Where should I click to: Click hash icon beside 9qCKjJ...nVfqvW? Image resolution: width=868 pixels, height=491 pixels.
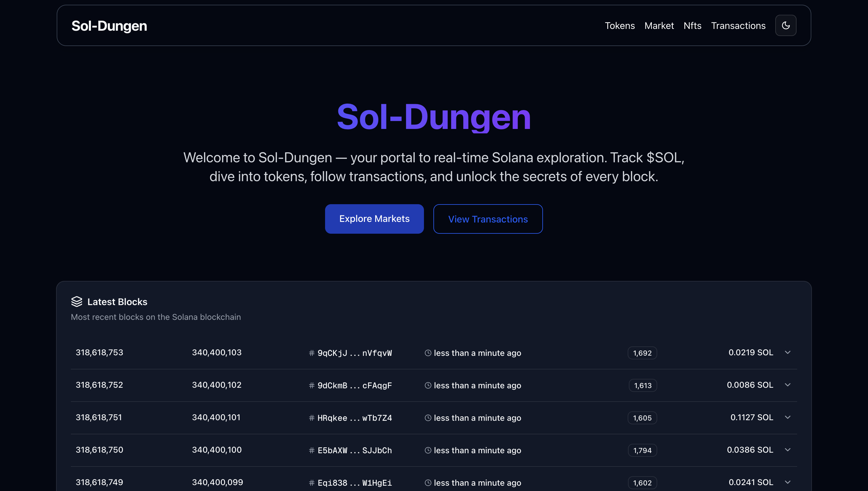coord(311,353)
